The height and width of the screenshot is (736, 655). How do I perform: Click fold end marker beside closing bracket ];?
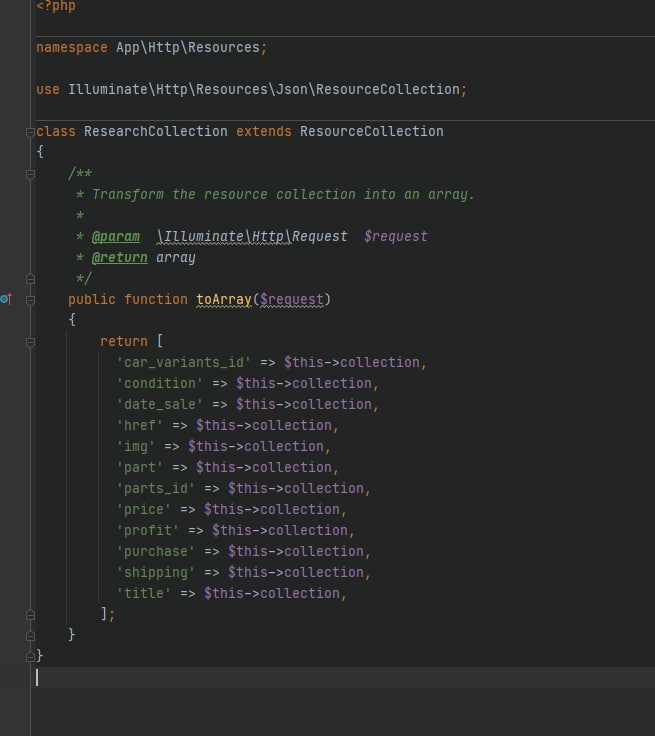point(30,614)
